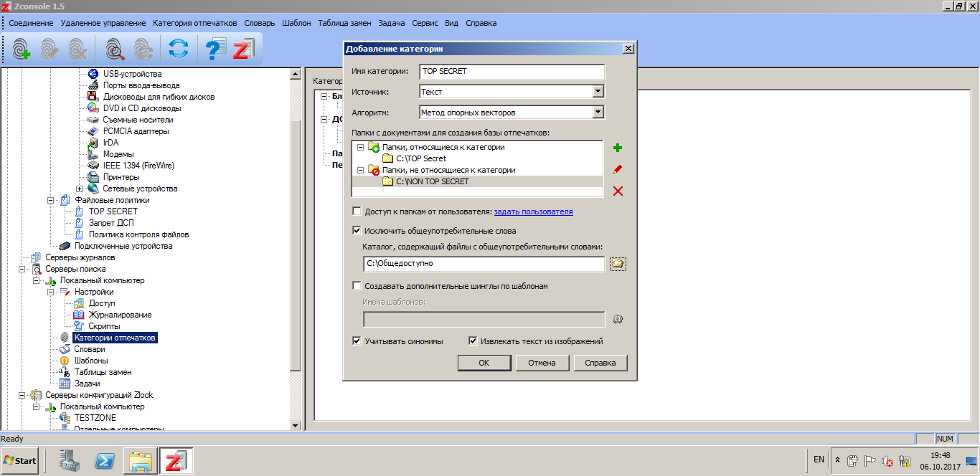Select DVD и CD дисководы node
980x476 pixels.
(x=142, y=108)
